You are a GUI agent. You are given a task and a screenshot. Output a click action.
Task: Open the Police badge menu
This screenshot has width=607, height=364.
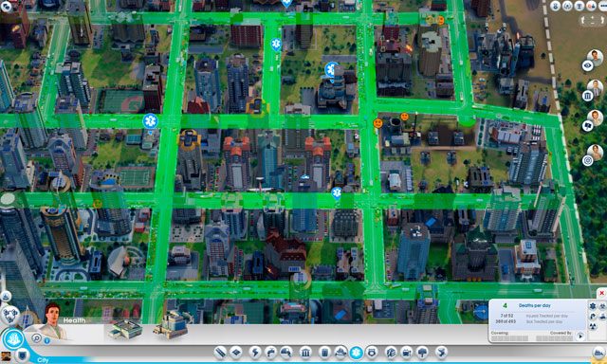coord(372,352)
